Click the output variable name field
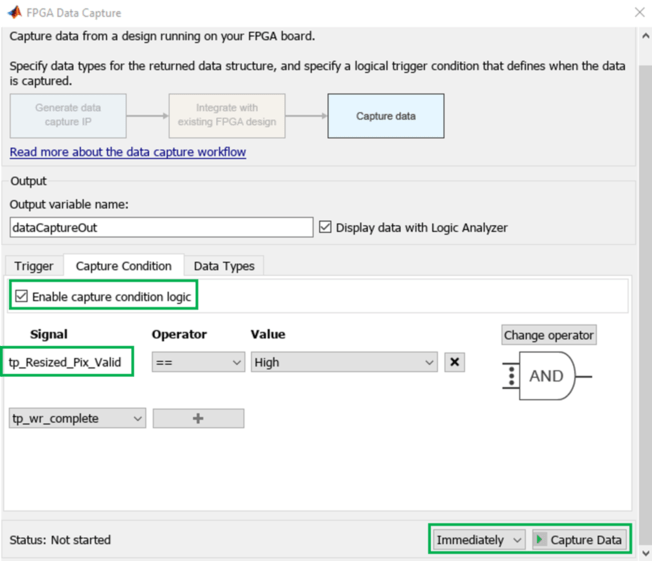This screenshot has height=561, width=652. 161,227
